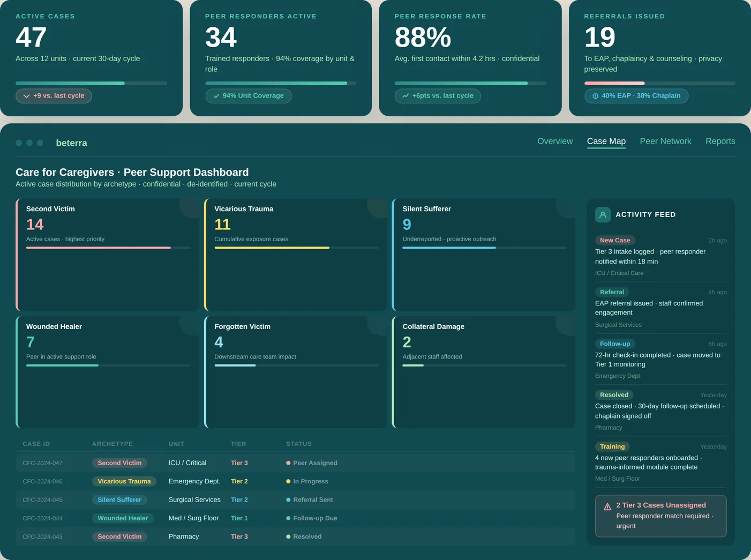Click the trend arrow icon in the +6pts badge
This screenshot has height=560, width=751.
coord(405,96)
